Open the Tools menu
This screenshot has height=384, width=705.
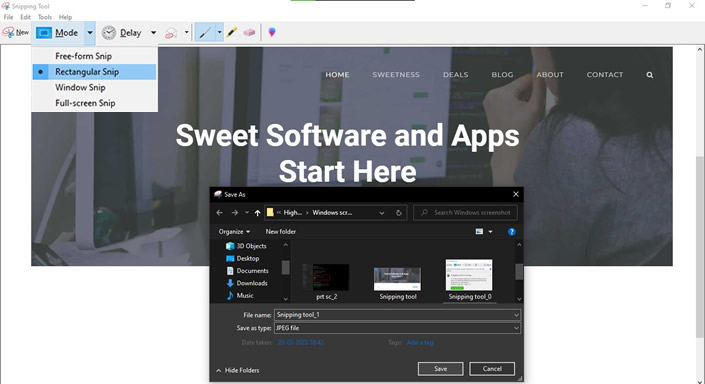click(x=45, y=17)
